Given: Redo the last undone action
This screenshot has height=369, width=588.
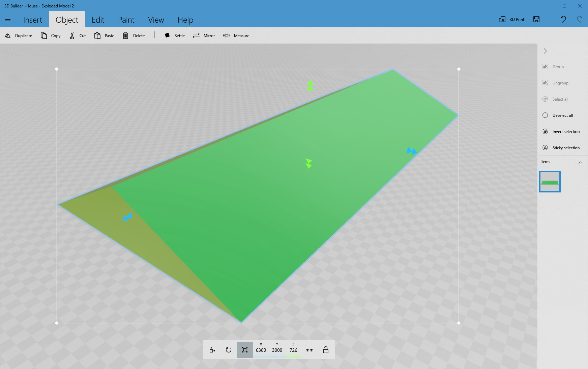Looking at the screenshot, I should 580,19.
